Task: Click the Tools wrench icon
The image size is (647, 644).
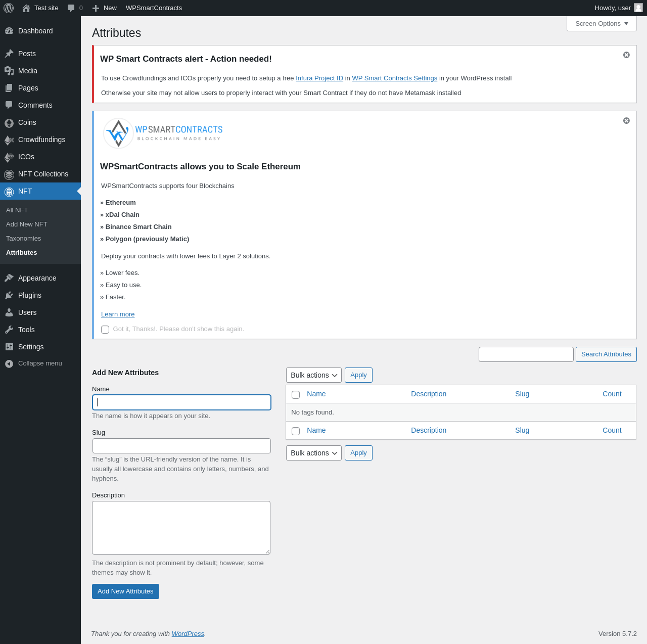Action: click(x=9, y=330)
